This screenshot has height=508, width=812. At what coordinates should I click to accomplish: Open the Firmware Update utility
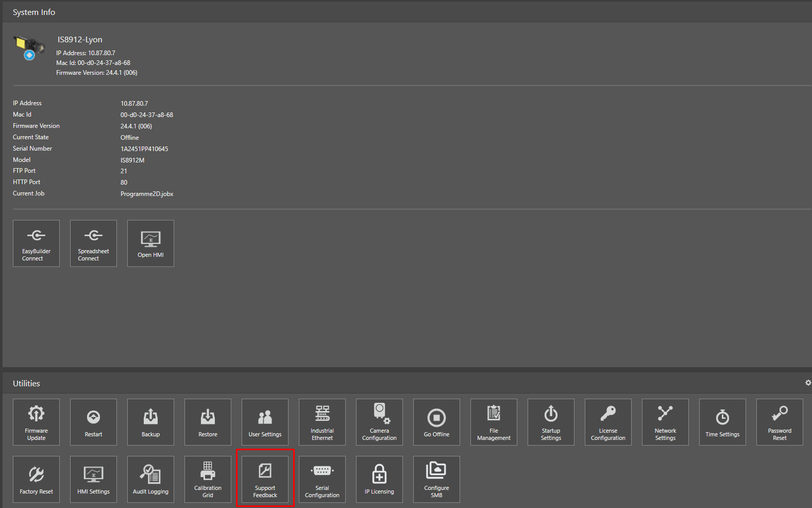(36, 422)
